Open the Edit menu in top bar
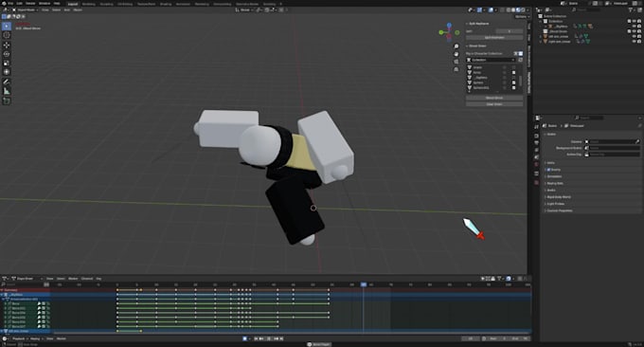The width and height of the screenshot is (644, 347). click(x=19, y=3)
